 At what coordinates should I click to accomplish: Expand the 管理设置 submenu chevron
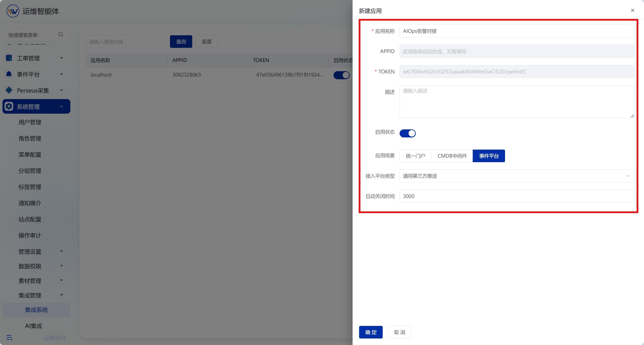pyautogui.click(x=62, y=251)
